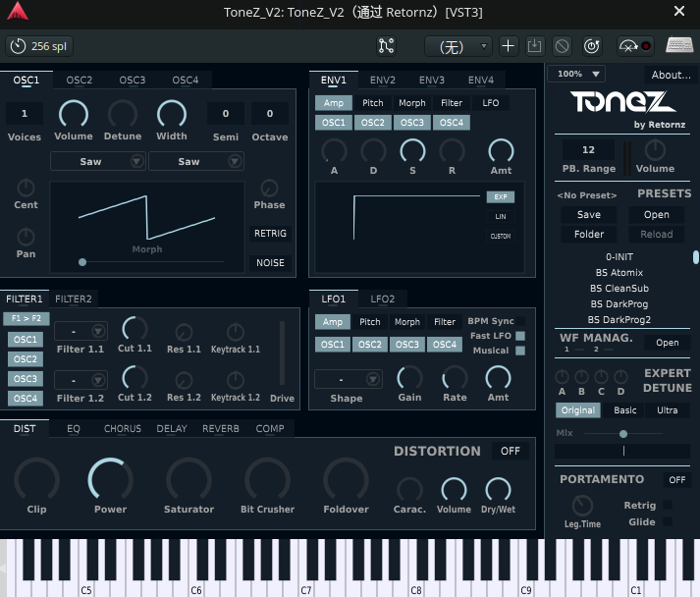
Task: Toggle the NOISE button
Action: pos(270,262)
